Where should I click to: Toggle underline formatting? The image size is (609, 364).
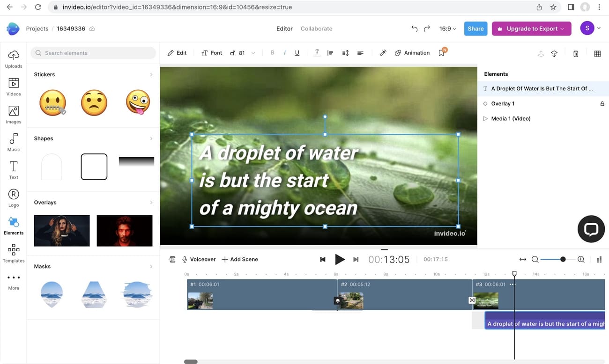coord(297,53)
